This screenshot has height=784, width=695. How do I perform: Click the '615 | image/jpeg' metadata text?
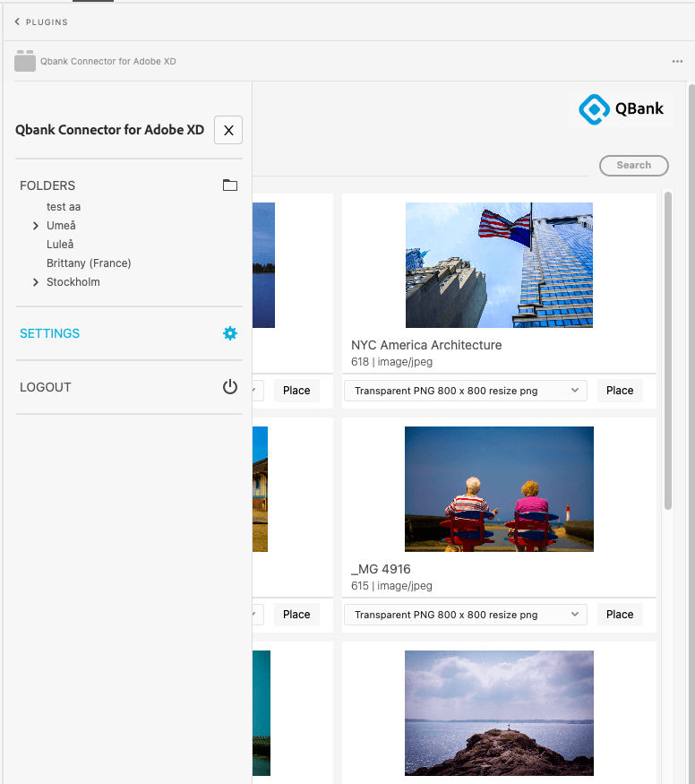click(x=391, y=585)
